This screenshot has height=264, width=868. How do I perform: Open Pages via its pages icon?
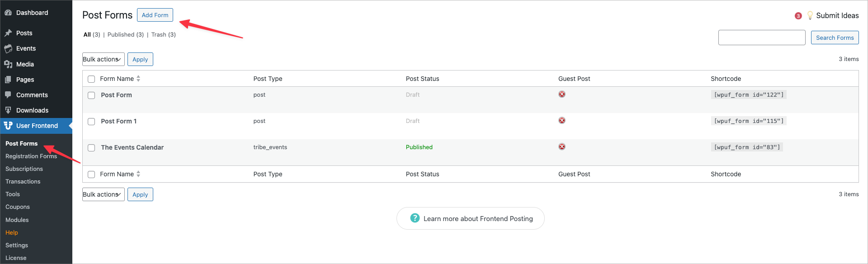(8, 80)
